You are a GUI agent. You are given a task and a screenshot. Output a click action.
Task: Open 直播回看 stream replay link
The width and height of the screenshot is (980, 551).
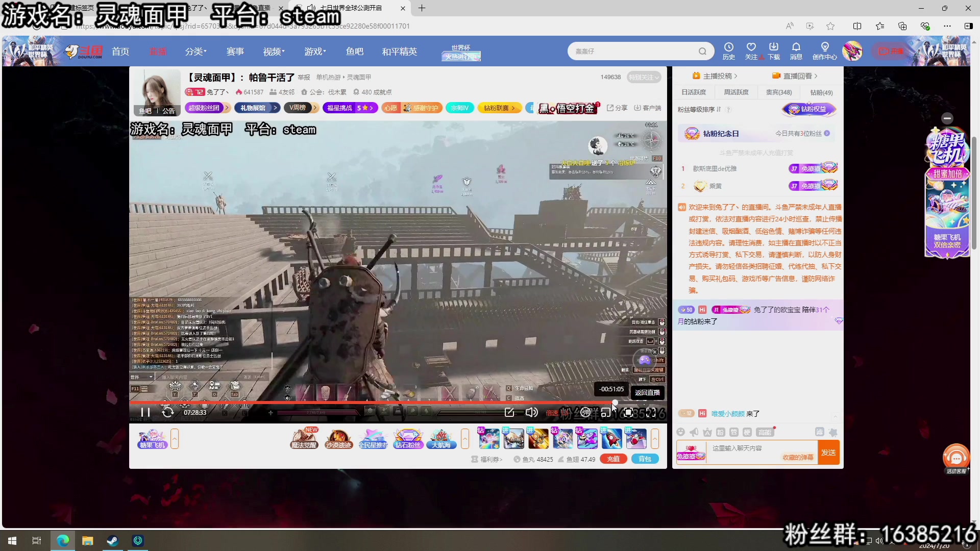tap(795, 76)
